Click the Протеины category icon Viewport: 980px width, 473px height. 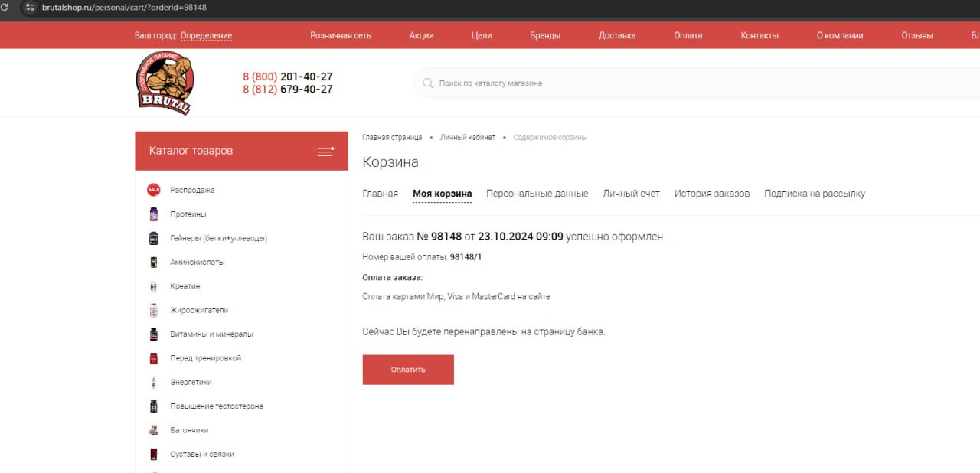pos(154,214)
